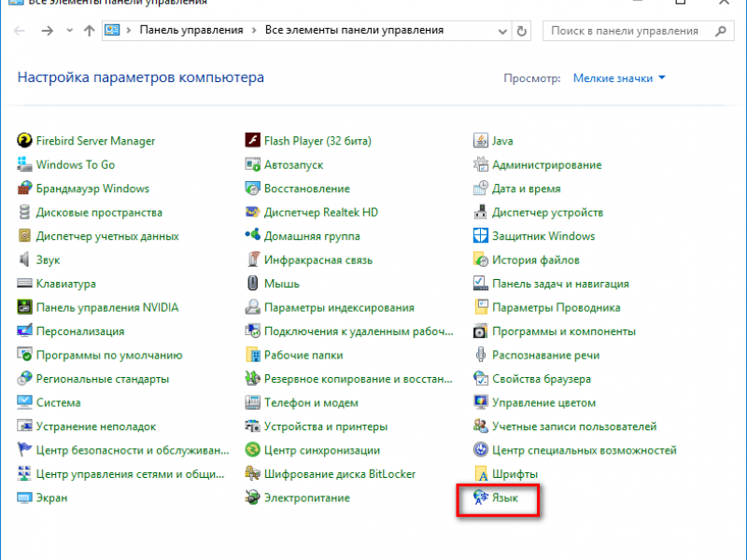Open Устранение неполадок link
747x560 pixels.
[x=96, y=427]
